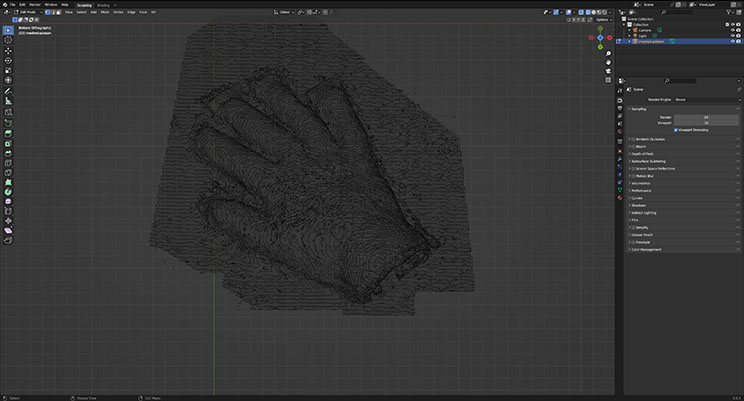This screenshot has height=401, width=744.
Task: Select the Cursor tool in left toolbar
Action: [x=8, y=41]
